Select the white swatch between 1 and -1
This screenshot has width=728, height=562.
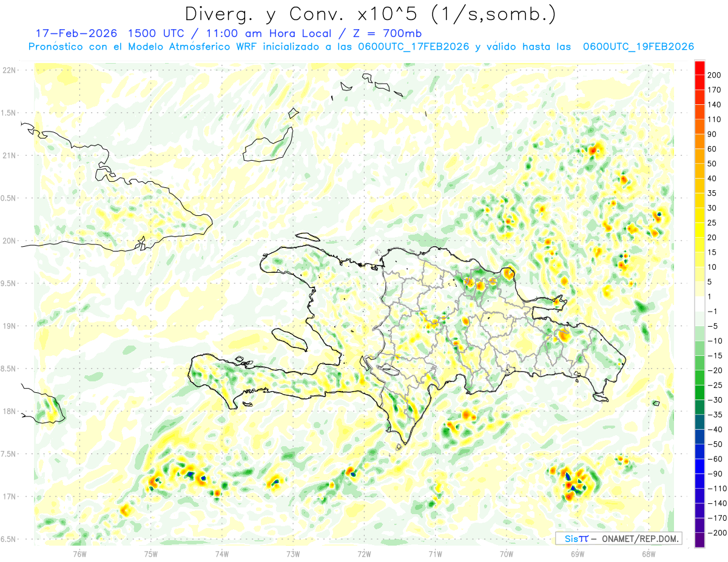(x=699, y=304)
